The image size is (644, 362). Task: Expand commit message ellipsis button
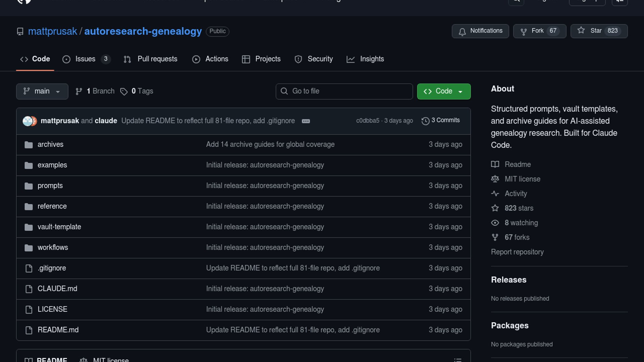pos(306,121)
